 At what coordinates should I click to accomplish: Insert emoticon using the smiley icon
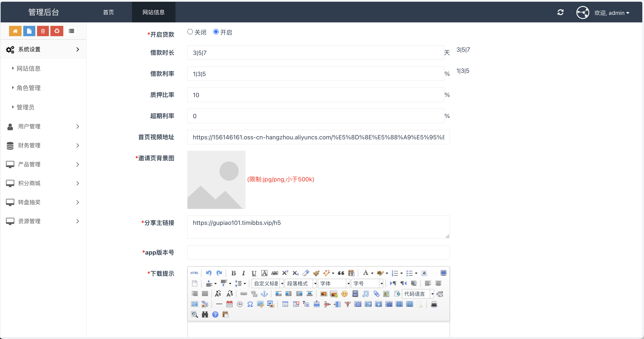344,294
